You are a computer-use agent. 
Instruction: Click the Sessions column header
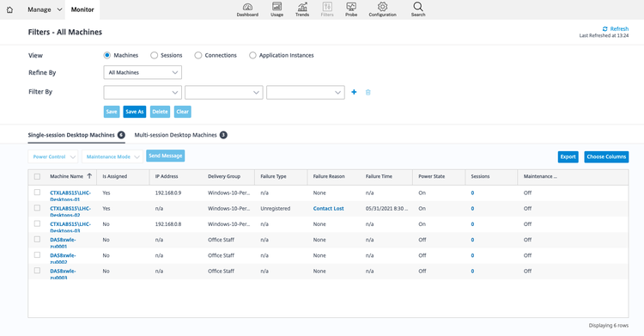click(x=480, y=176)
